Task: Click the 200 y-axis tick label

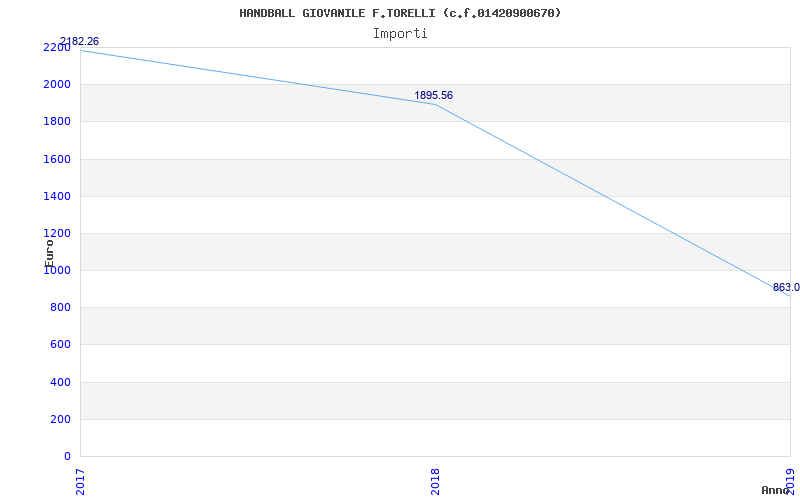Action: tap(61, 419)
